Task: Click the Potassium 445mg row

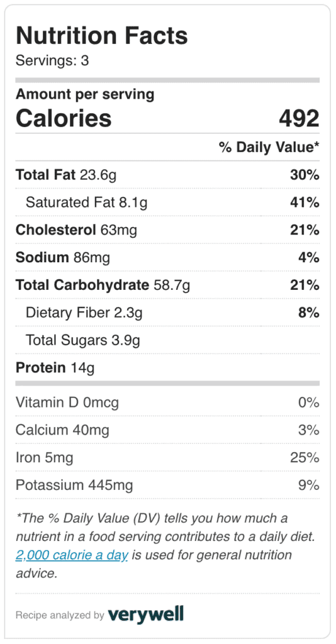Action: (x=167, y=485)
